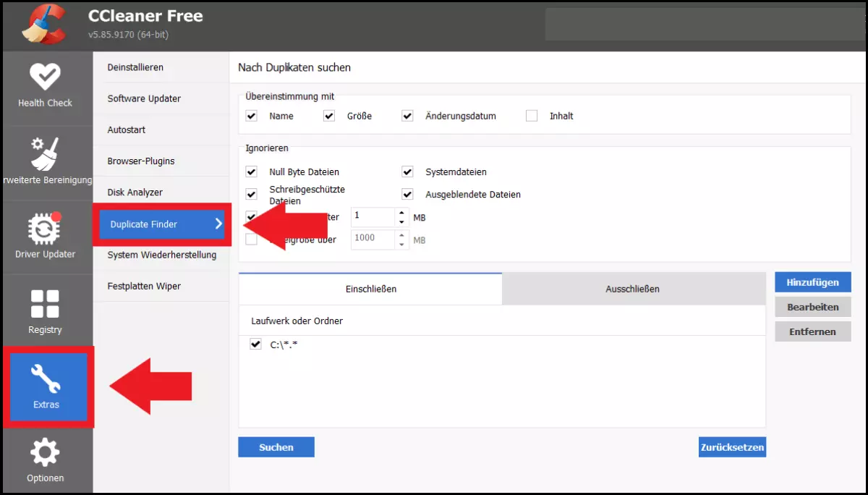Click the Hinzufügen button
The height and width of the screenshot is (495, 868).
812,282
